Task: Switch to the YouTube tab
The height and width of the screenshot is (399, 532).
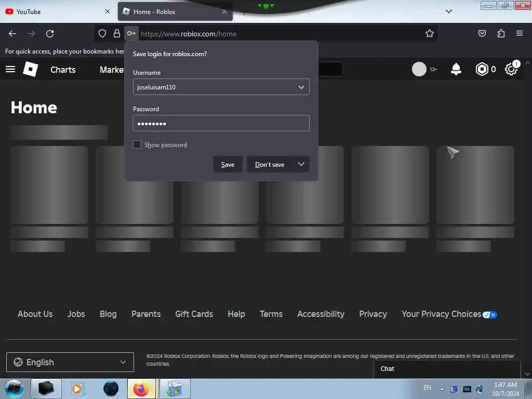Action: coord(57,11)
